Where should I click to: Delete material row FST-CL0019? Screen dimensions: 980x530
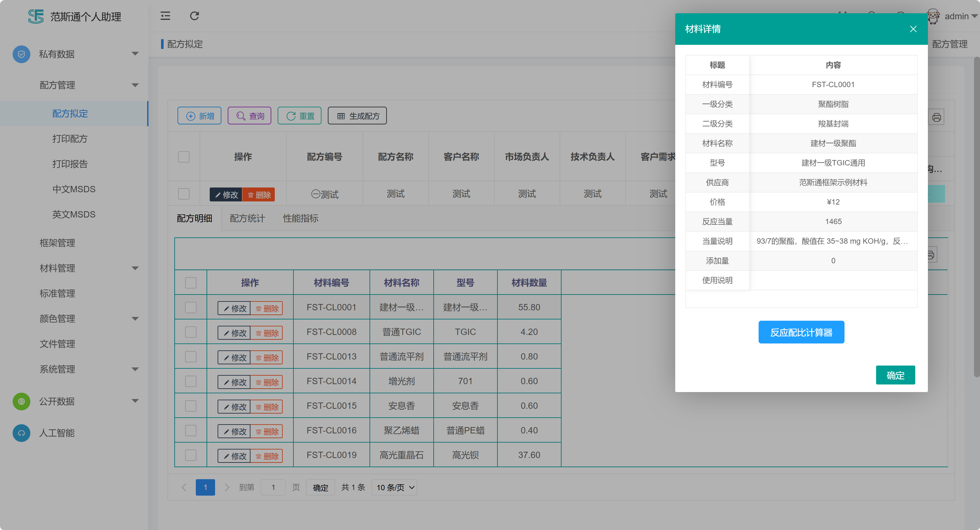coord(267,456)
